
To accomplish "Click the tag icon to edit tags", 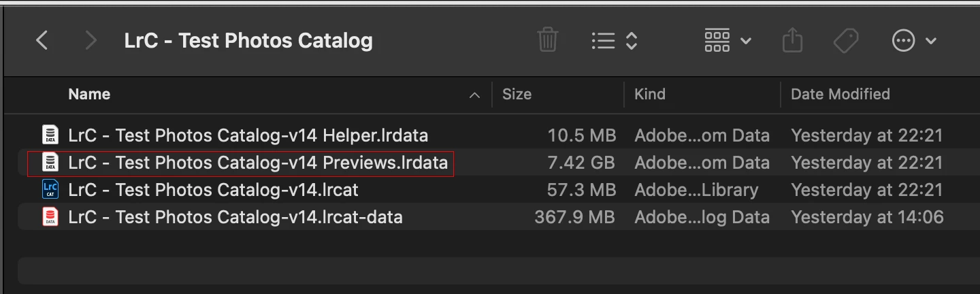I will coord(846,41).
